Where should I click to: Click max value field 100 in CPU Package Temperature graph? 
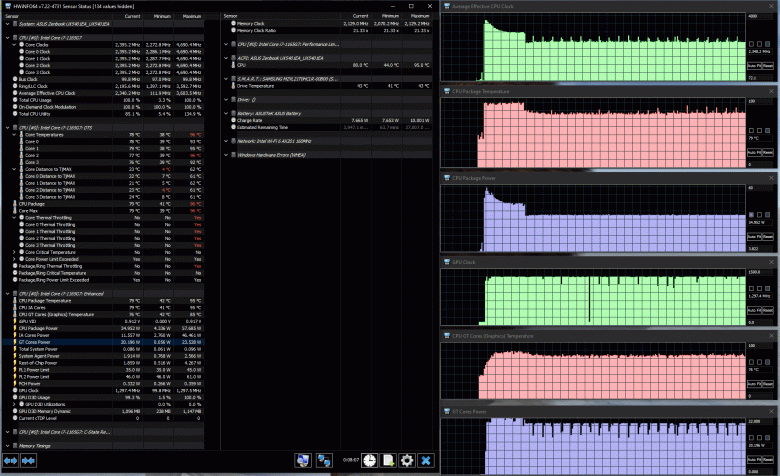[x=760, y=101]
